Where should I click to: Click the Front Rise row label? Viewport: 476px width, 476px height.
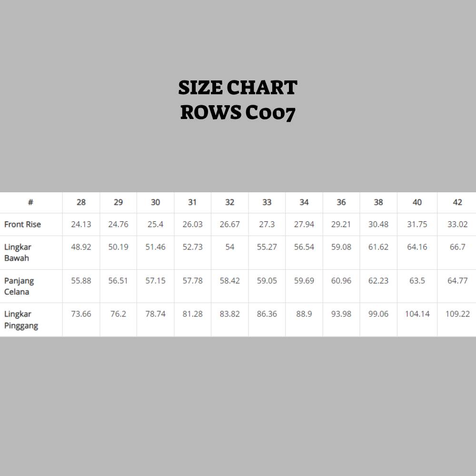pos(22,224)
